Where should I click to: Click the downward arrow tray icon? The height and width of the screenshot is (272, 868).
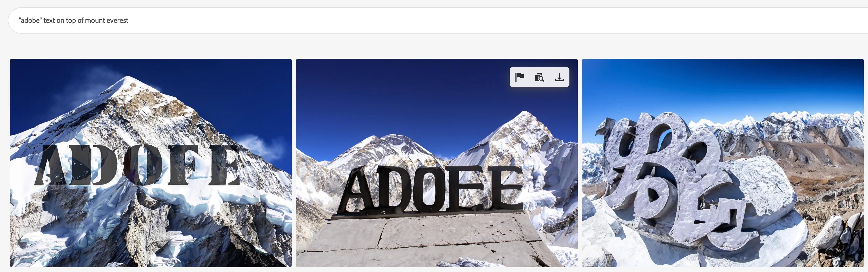pos(559,77)
